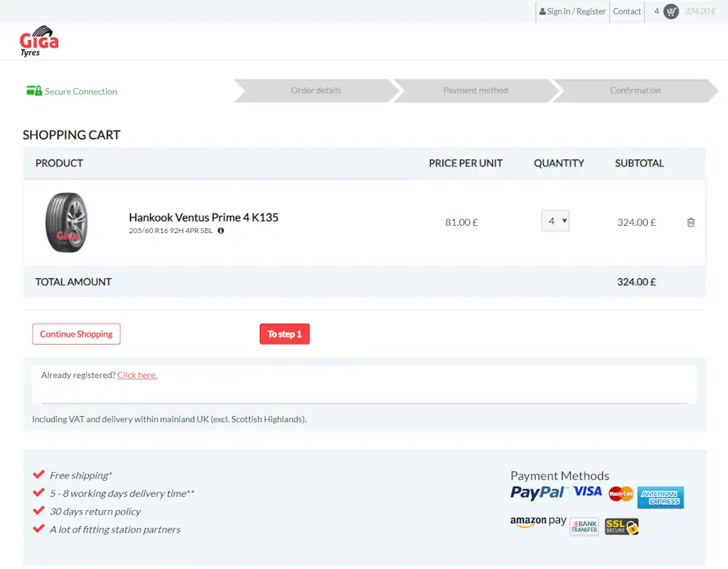The width and height of the screenshot is (728, 569).
Task: Click the SSL Secure badge
Action: [x=622, y=527]
